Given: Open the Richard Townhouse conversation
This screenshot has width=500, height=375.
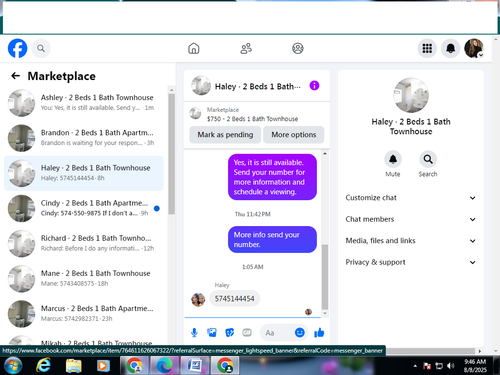Looking at the screenshot, I should (84, 243).
